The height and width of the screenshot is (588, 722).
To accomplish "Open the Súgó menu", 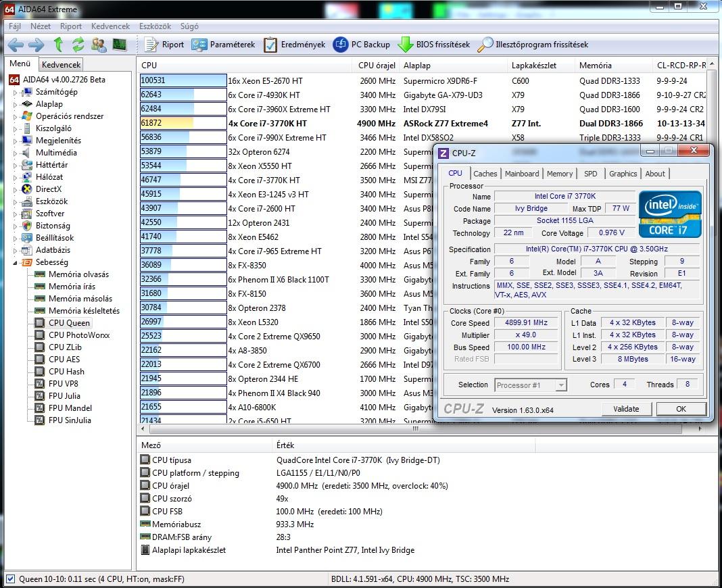I will pos(189,26).
